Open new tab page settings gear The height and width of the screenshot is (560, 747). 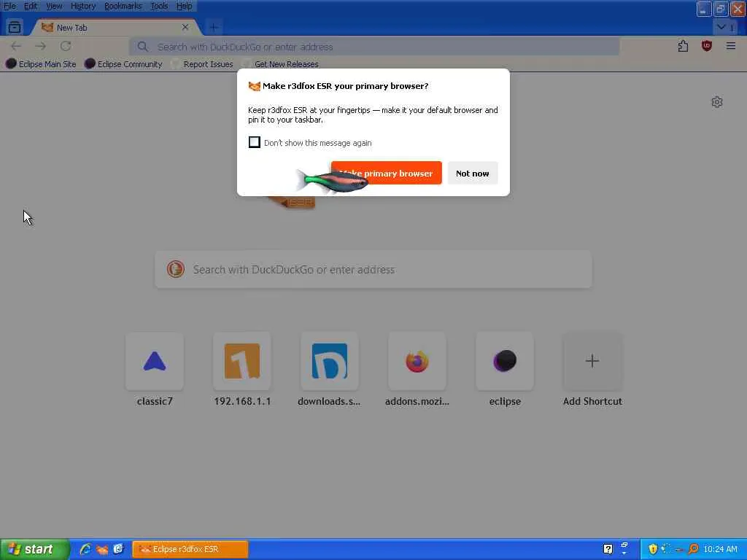click(717, 102)
